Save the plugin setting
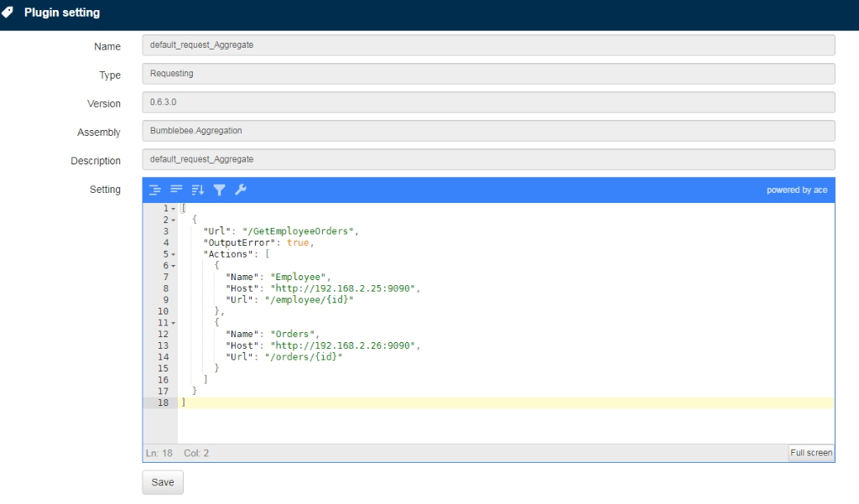This screenshot has width=859, height=504. [x=163, y=482]
